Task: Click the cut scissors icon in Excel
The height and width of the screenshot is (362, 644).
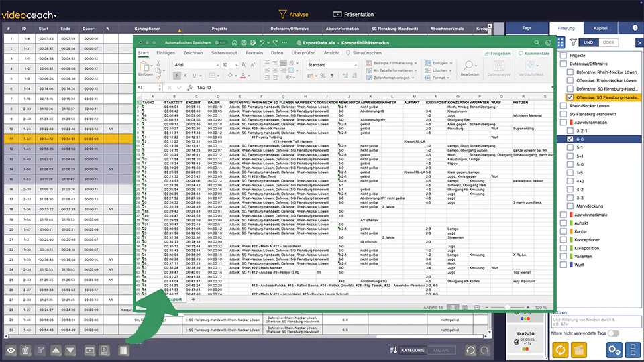Action: pyautogui.click(x=158, y=64)
